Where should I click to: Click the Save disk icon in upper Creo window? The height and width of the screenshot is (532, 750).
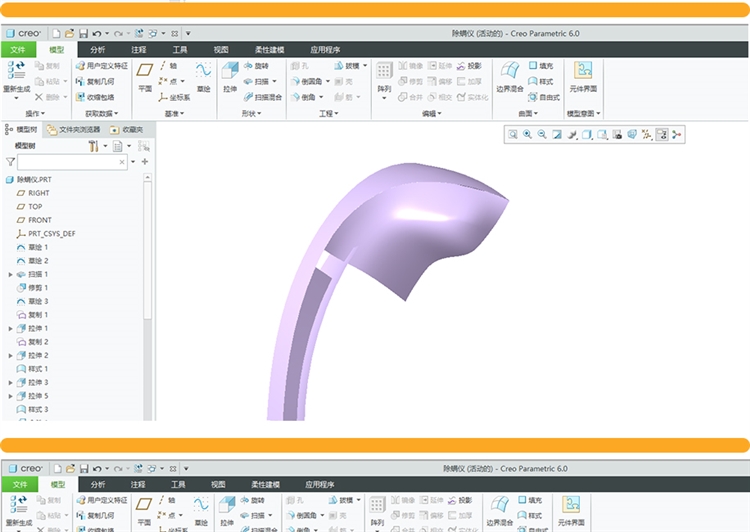[83, 33]
